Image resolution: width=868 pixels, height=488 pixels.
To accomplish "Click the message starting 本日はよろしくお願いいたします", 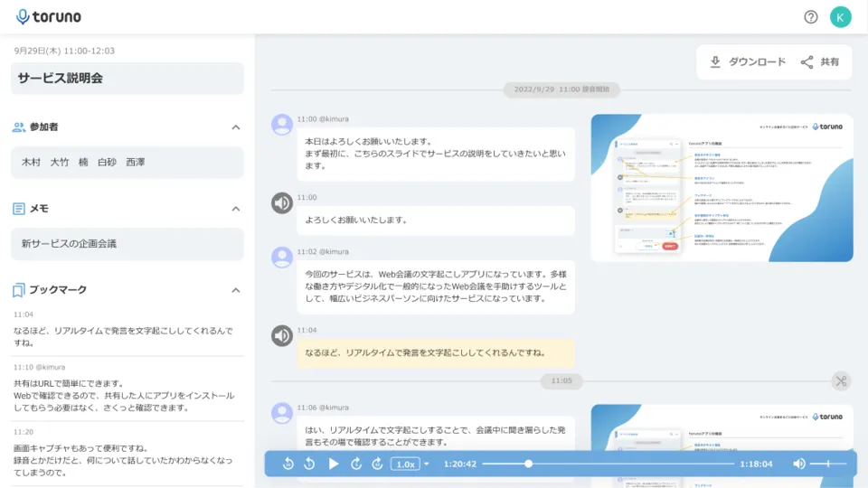I will coord(436,154).
